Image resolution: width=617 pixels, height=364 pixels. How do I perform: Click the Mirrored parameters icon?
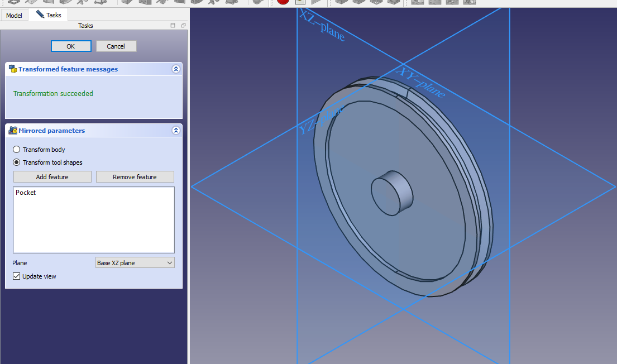point(13,131)
